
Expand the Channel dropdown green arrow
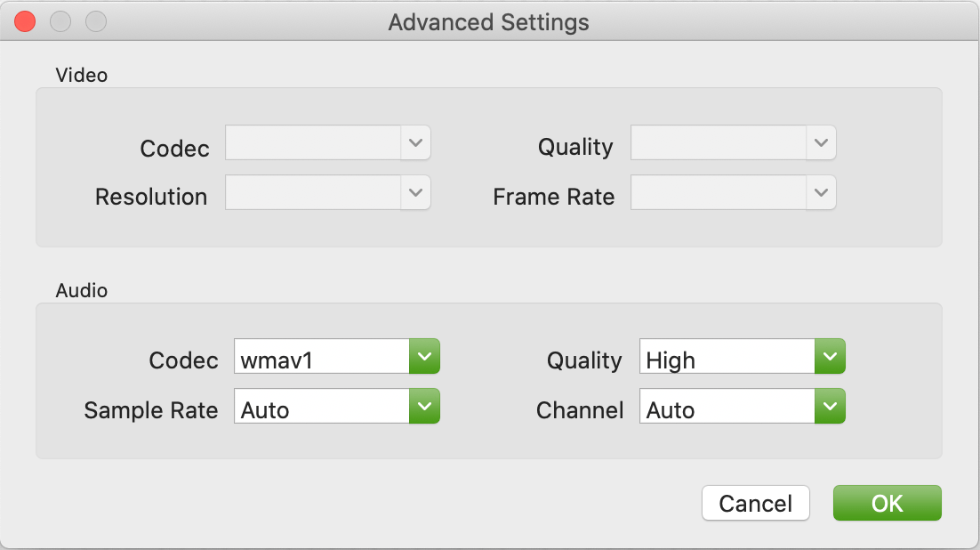click(830, 407)
